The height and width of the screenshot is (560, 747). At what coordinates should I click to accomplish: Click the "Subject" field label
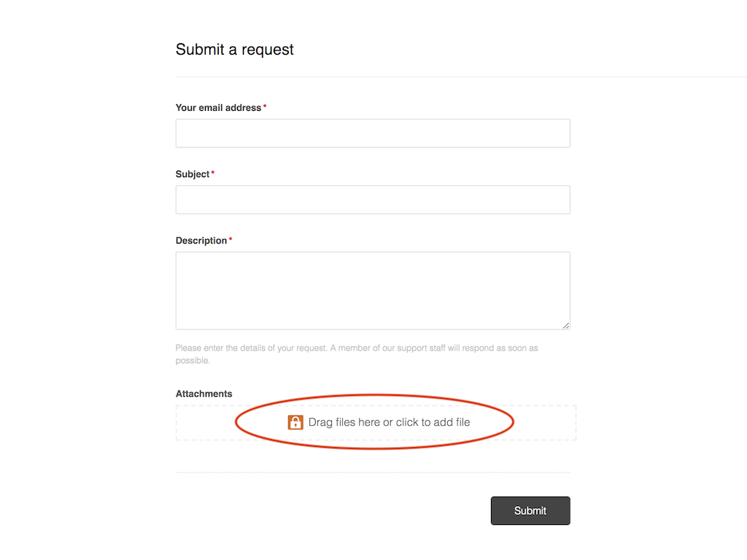pos(193,174)
